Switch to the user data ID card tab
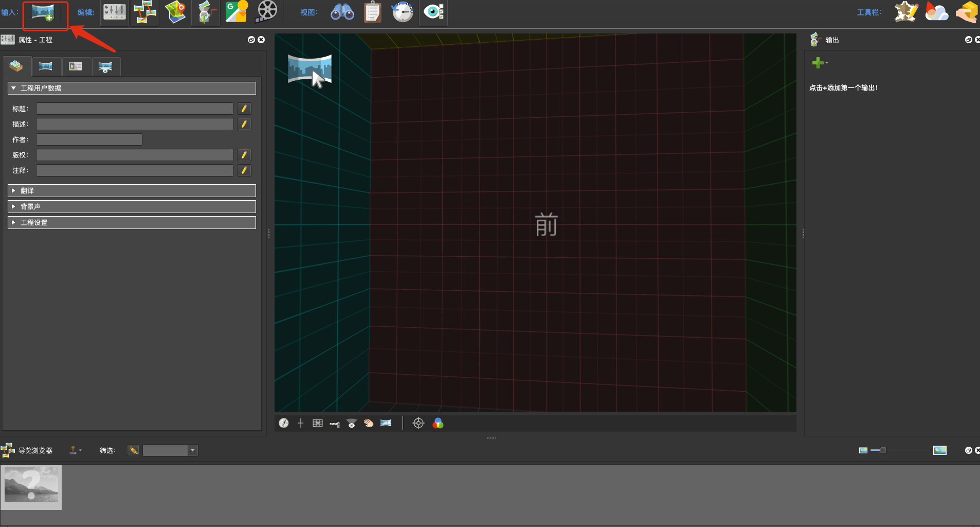Image resolution: width=980 pixels, height=527 pixels. click(76, 66)
